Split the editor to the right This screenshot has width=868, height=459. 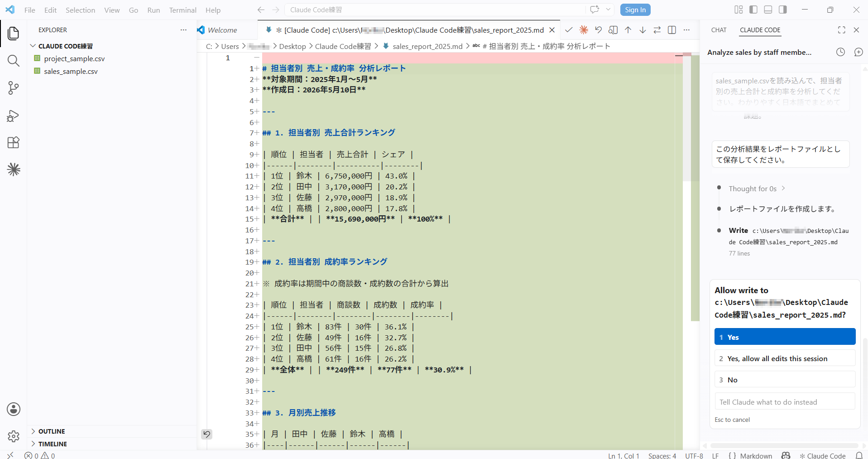click(x=672, y=30)
